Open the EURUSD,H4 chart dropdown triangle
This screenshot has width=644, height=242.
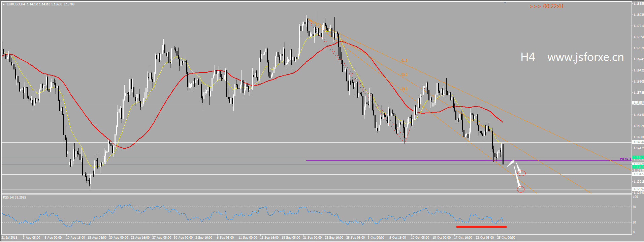point(4,4)
